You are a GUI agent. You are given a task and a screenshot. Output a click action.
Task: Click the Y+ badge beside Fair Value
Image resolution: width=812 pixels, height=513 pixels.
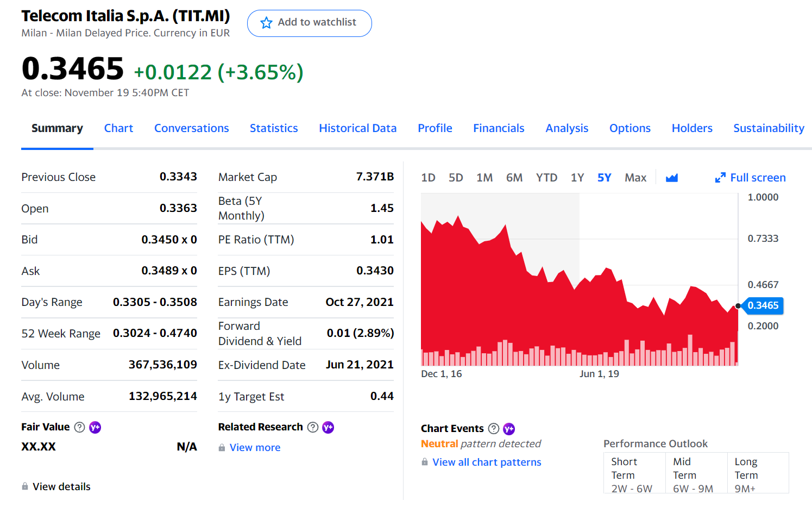pos(95,427)
